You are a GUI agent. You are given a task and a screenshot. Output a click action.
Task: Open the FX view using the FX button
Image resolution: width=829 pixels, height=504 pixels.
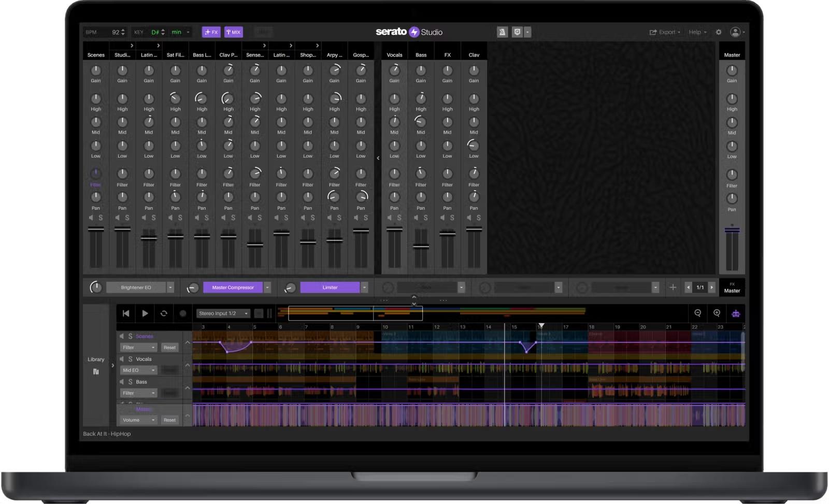211,32
